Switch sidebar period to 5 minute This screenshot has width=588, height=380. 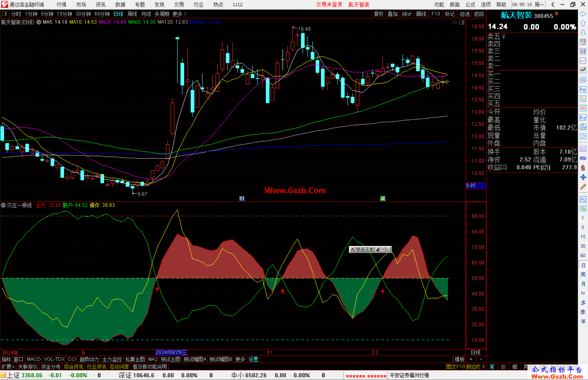point(583,227)
